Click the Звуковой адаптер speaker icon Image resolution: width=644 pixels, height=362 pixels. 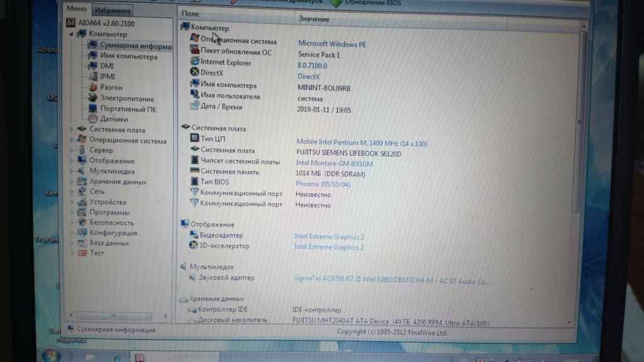[192, 277]
